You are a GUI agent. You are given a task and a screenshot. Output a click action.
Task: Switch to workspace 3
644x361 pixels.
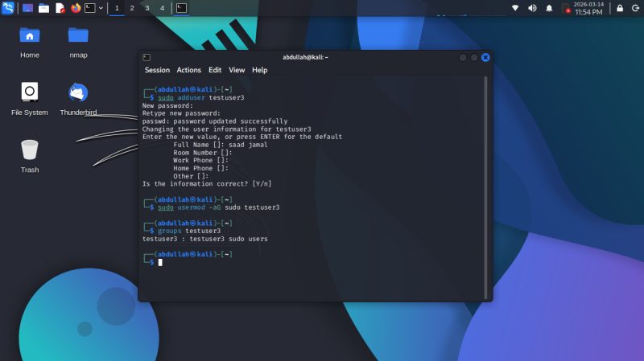[147, 8]
